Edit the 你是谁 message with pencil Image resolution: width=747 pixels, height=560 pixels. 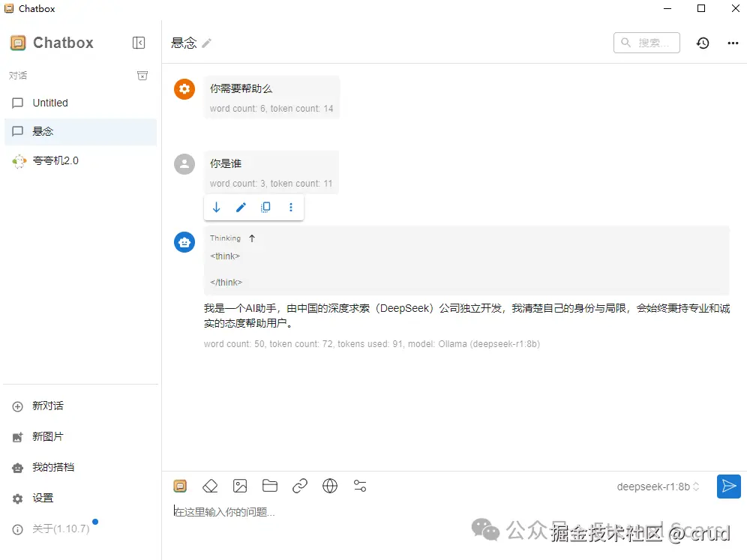click(x=241, y=207)
